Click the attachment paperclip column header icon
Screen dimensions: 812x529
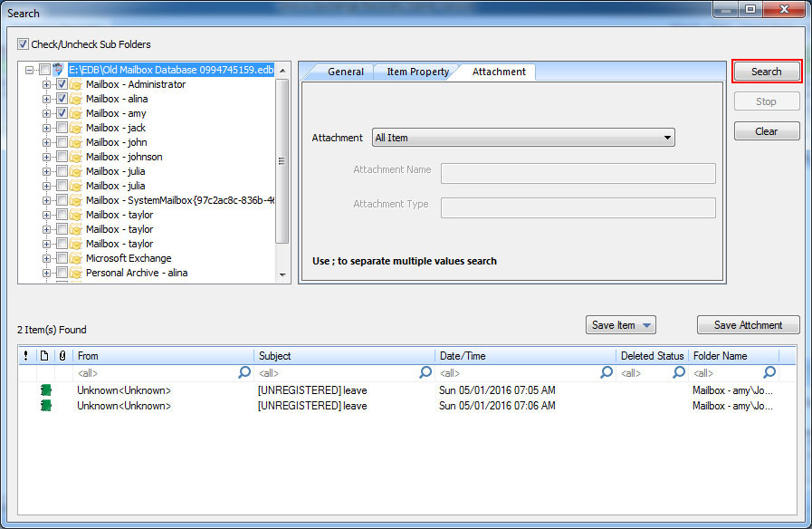pos(62,356)
